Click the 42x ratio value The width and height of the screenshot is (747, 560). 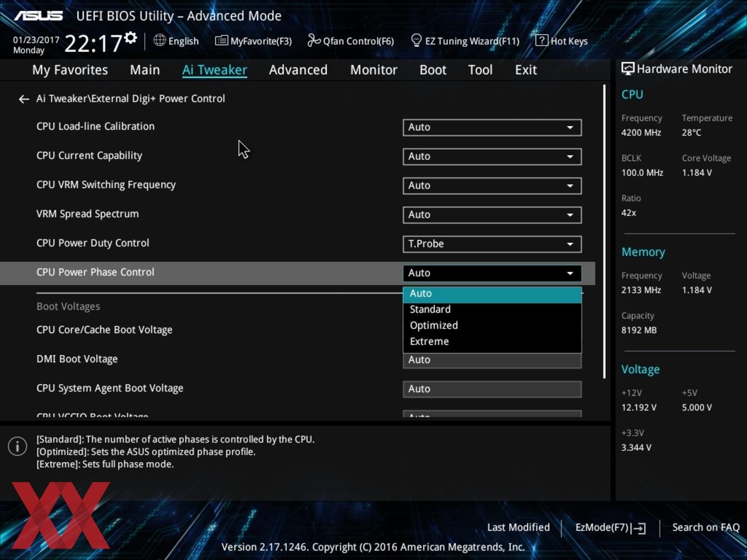[x=629, y=213]
